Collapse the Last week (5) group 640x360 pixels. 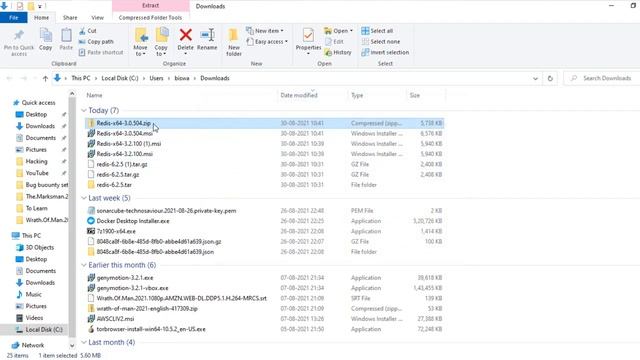coord(84,198)
